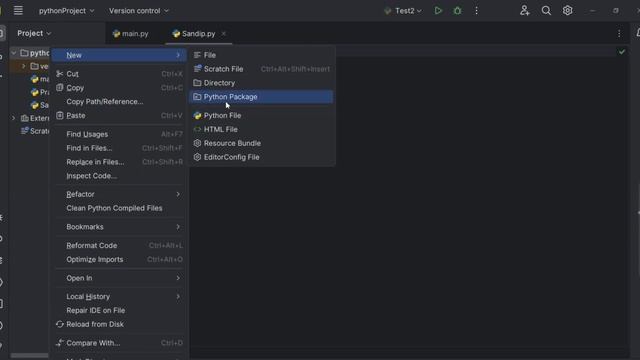Select Clean Python Compiled Files
The width and height of the screenshot is (640, 360).
pos(119,208)
